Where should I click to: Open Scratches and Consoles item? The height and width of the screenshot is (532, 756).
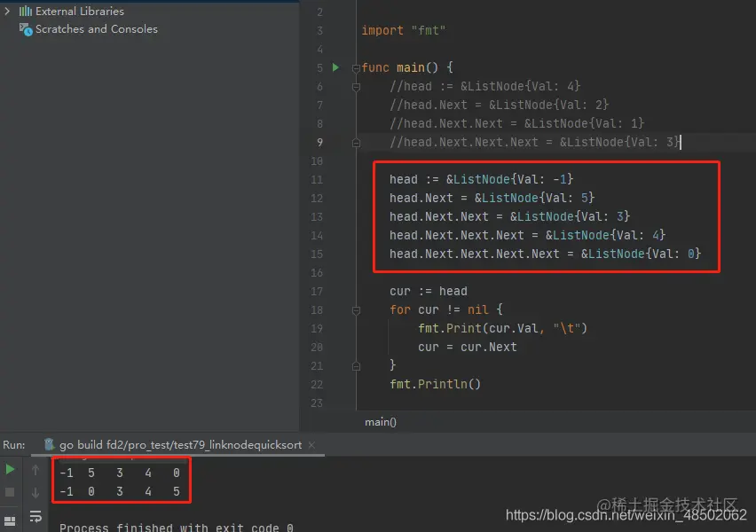(x=97, y=29)
